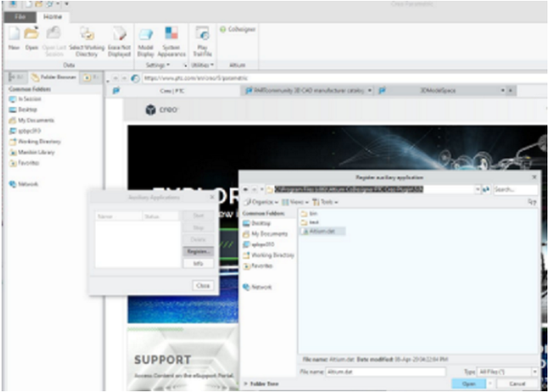Select Favorites in Register dialog folders

[258, 266]
